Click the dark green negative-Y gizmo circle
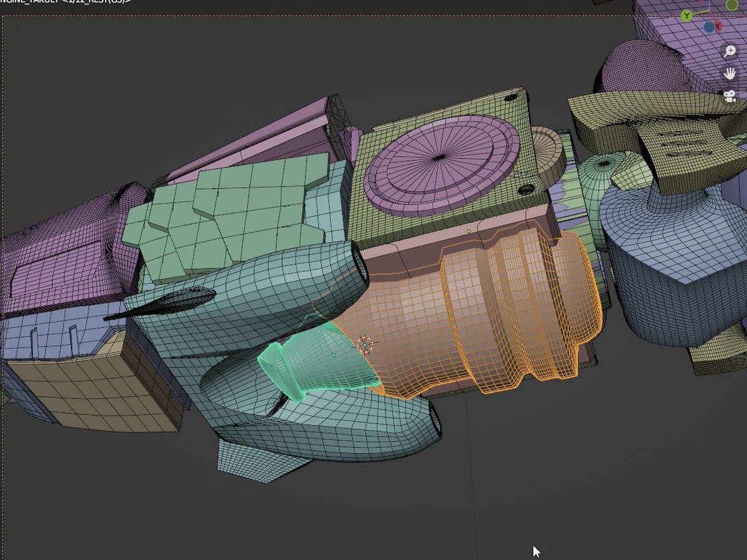Image resolution: width=747 pixels, height=560 pixels. click(x=732, y=5)
